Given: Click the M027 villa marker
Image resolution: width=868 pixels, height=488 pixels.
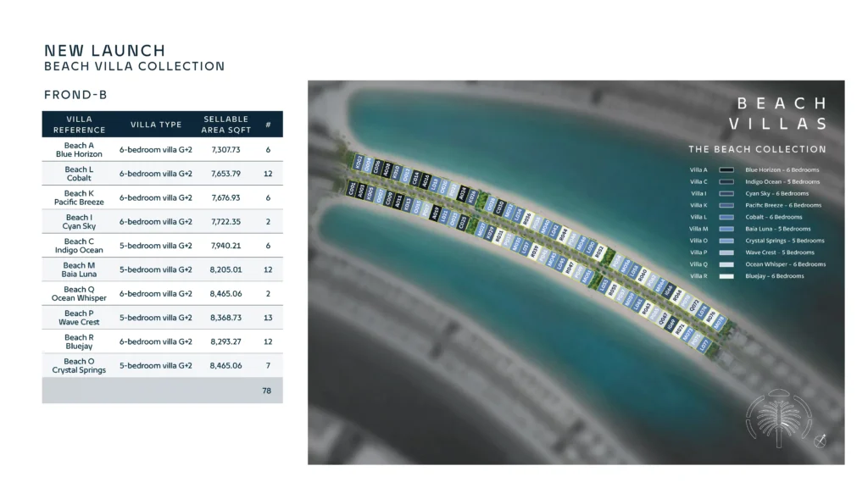Looking at the screenshot, I should [481, 228].
